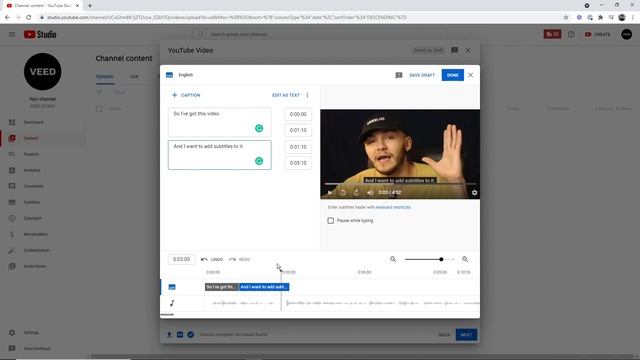The width and height of the screenshot is (640, 360).
Task: Click the Undo button
Action: tap(212, 260)
